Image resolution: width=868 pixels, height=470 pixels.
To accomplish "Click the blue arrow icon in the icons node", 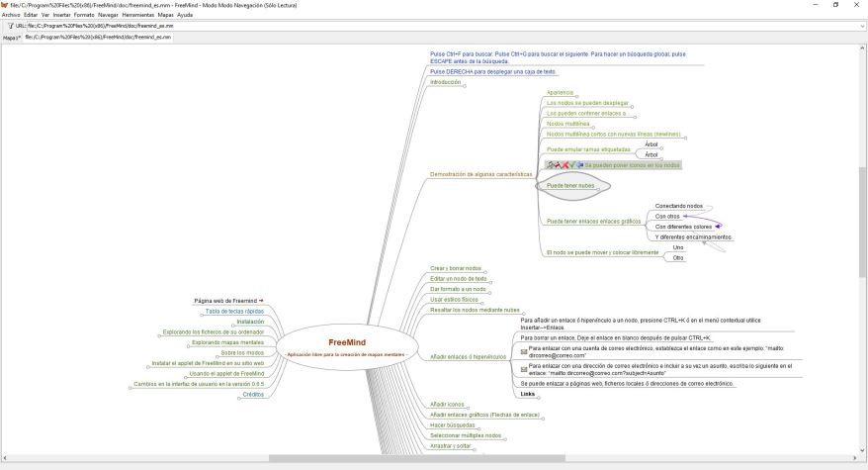I will click(x=579, y=165).
